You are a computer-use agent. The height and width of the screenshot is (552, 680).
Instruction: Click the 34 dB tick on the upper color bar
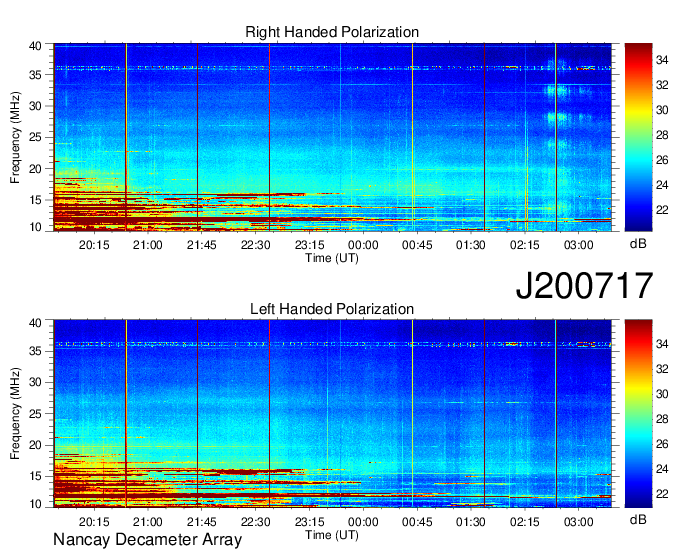click(x=662, y=60)
